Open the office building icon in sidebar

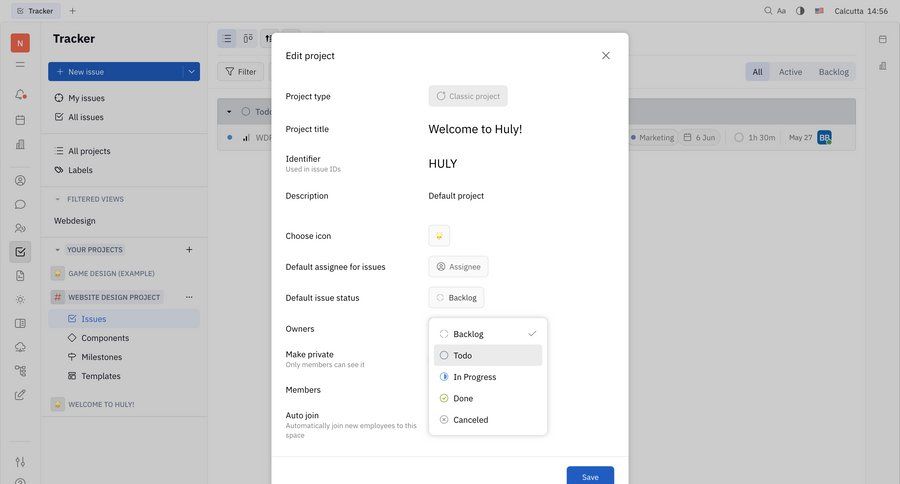coord(20,144)
